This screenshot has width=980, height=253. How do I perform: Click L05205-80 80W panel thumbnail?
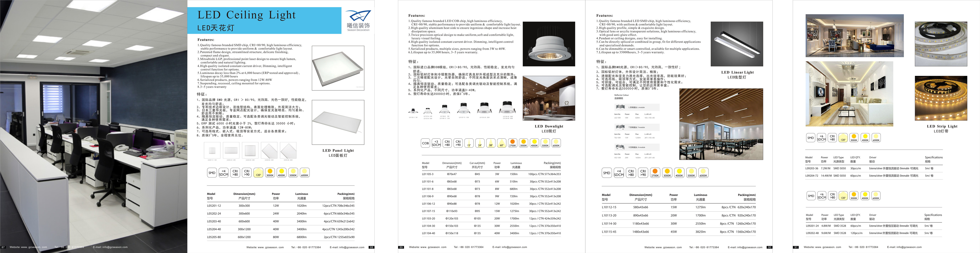pyautogui.click(x=288, y=151)
